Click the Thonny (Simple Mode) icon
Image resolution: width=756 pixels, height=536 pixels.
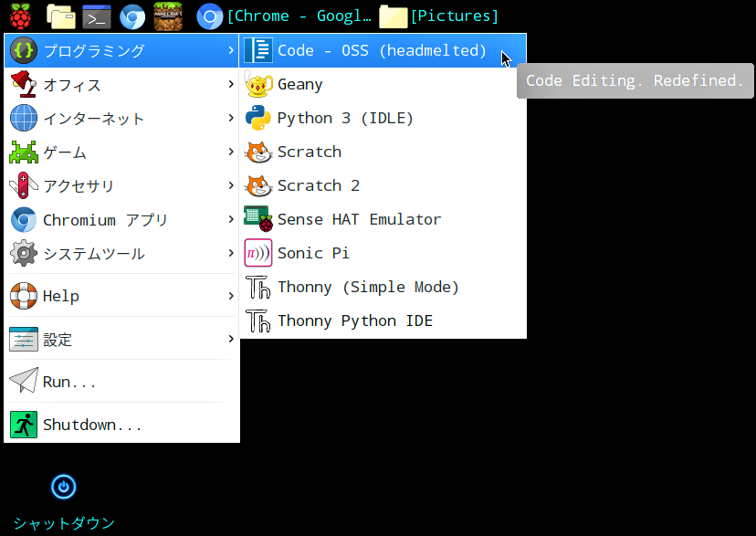258,287
